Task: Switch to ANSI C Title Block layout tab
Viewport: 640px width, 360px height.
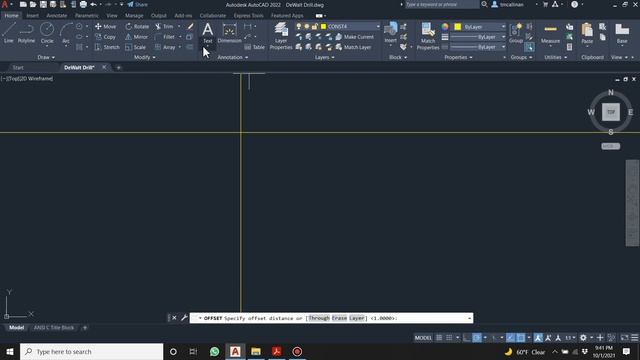Action: coord(54,328)
